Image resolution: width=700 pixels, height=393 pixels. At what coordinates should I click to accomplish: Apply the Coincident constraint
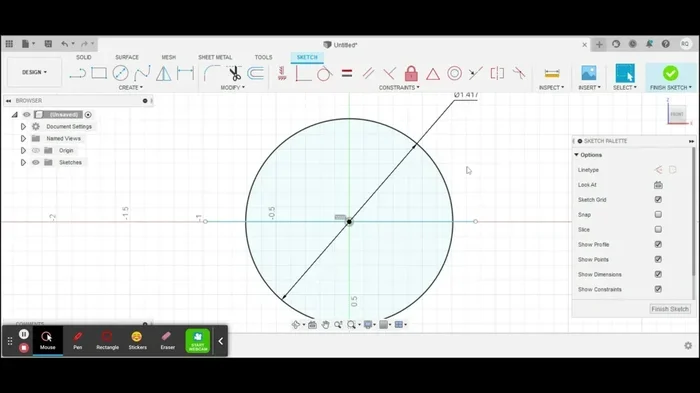(x=303, y=73)
